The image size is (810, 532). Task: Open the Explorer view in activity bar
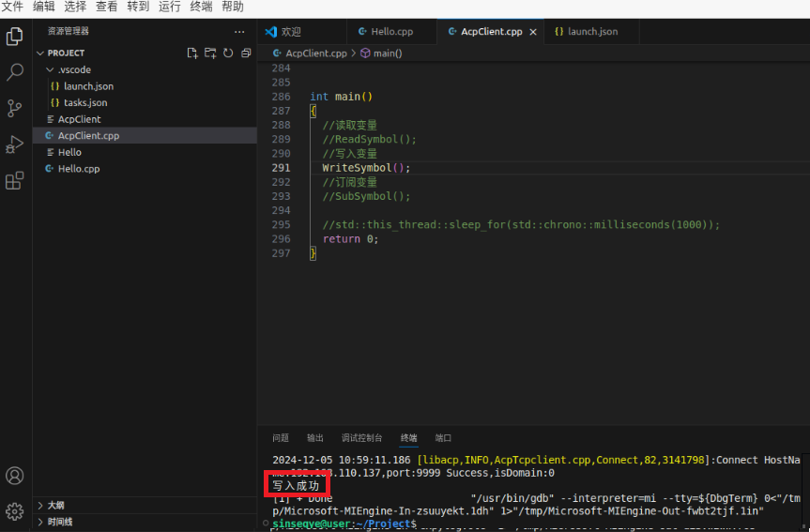click(14, 37)
